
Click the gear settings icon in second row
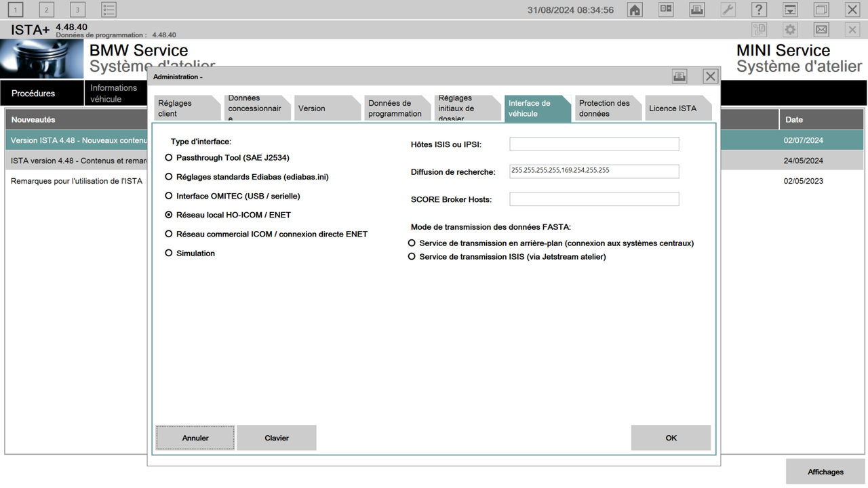click(x=790, y=30)
